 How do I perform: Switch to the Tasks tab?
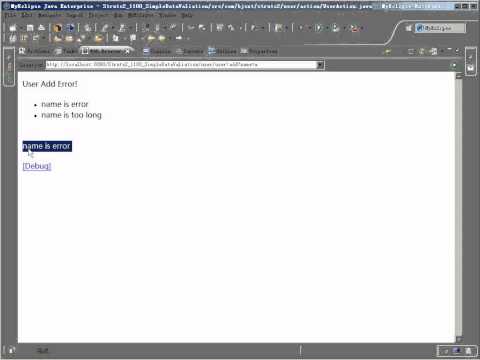(66, 51)
